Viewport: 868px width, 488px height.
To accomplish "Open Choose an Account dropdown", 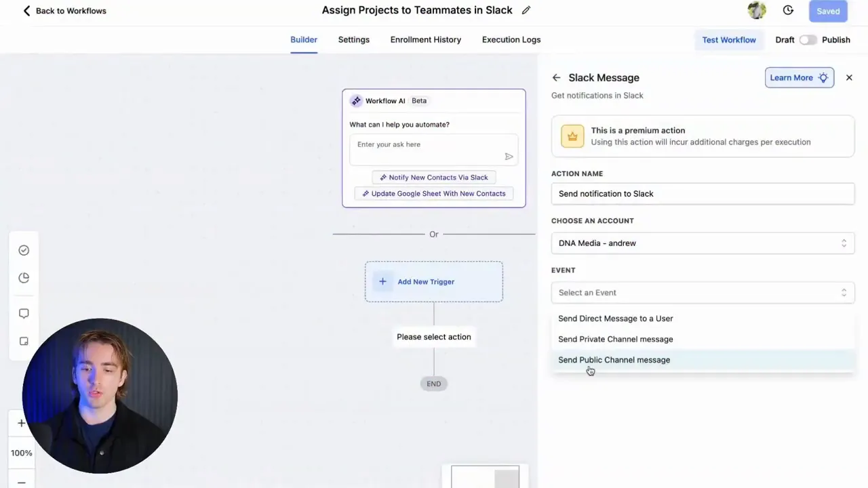I will tap(703, 243).
